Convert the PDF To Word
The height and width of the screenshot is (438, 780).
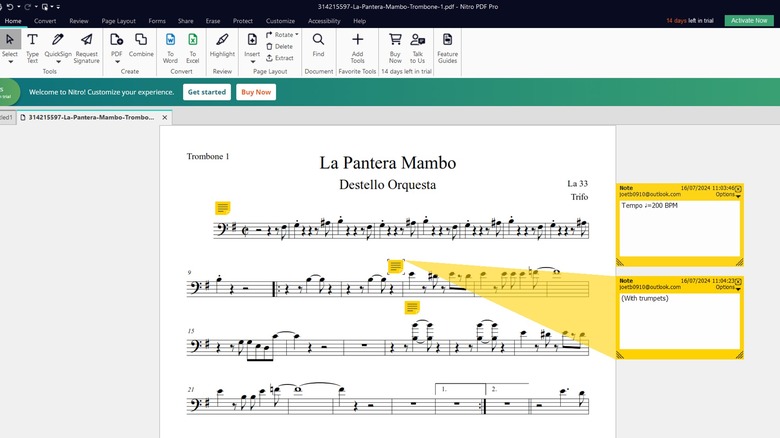click(170, 46)
